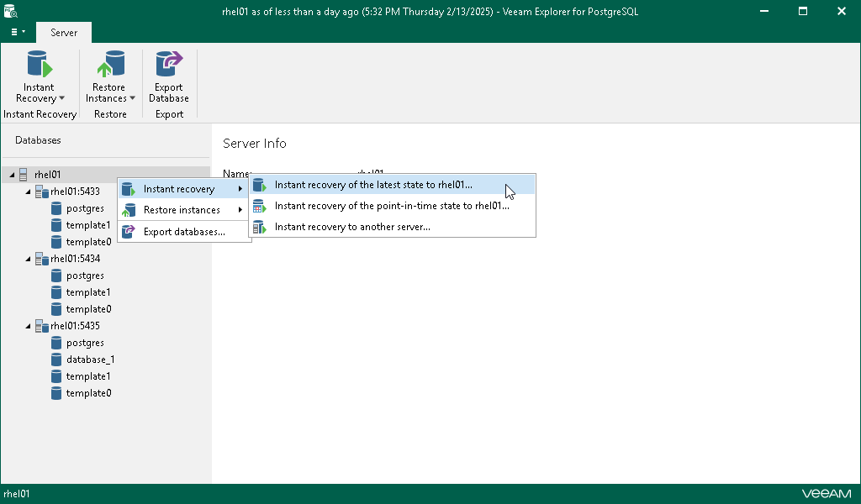Select postgres database icon under rhel01:5433

pos(56,208)
